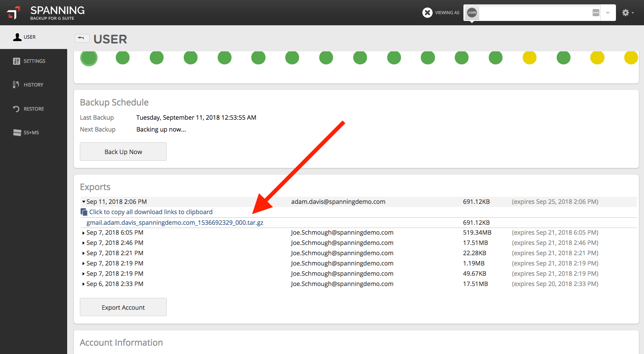Copy all download links to clipboard
The height and width of the screenshot is (354, 644).
(x=151, y=212)
